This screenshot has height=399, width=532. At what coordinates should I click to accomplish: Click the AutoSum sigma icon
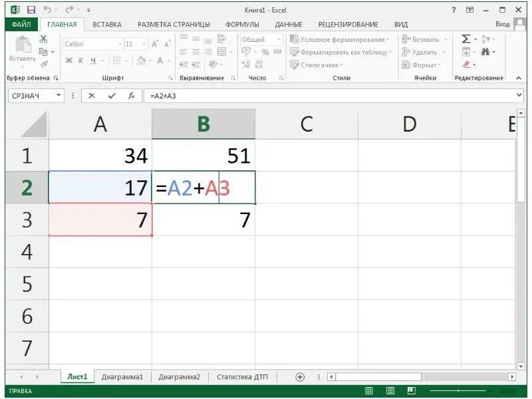tap(466, 39)
